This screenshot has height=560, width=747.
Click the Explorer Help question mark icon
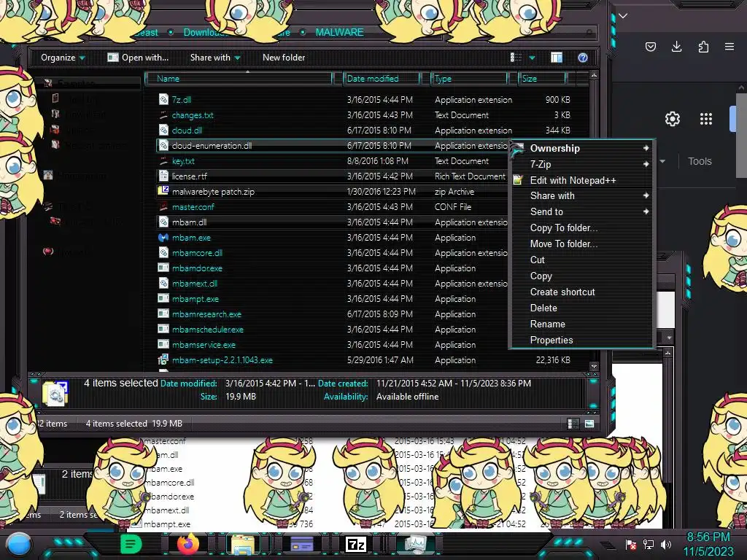point(583,58)
